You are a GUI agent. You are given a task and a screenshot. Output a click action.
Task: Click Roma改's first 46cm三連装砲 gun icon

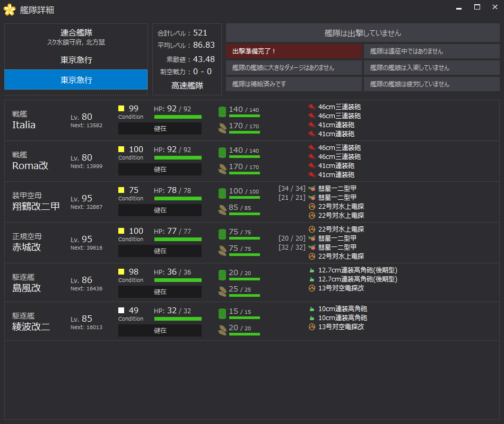coord(312,147)
